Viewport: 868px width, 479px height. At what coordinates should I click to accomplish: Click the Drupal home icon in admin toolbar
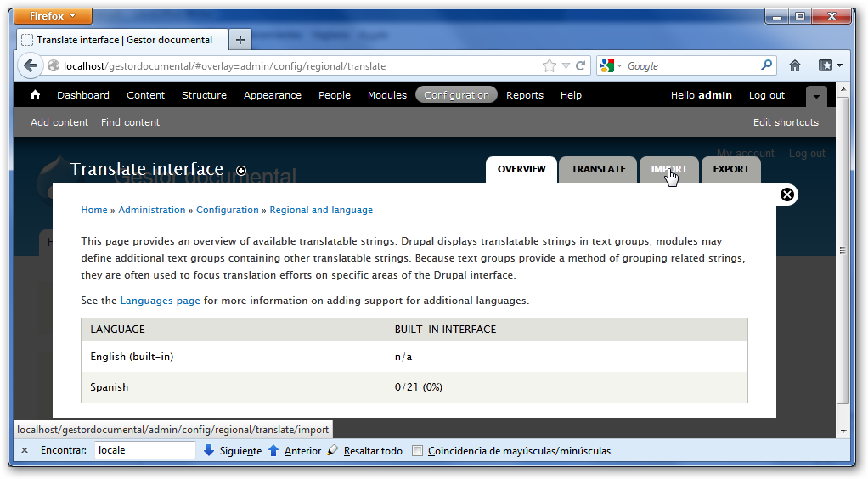pos(36,95)
